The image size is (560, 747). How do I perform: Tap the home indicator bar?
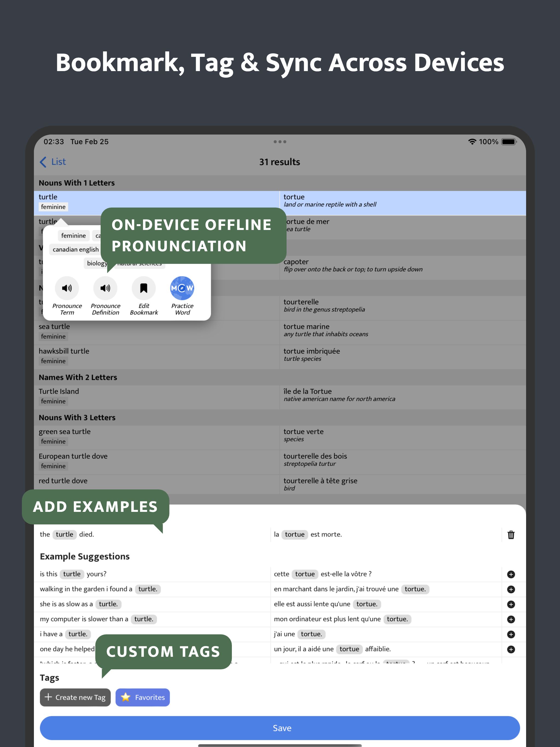coord(280,745)
